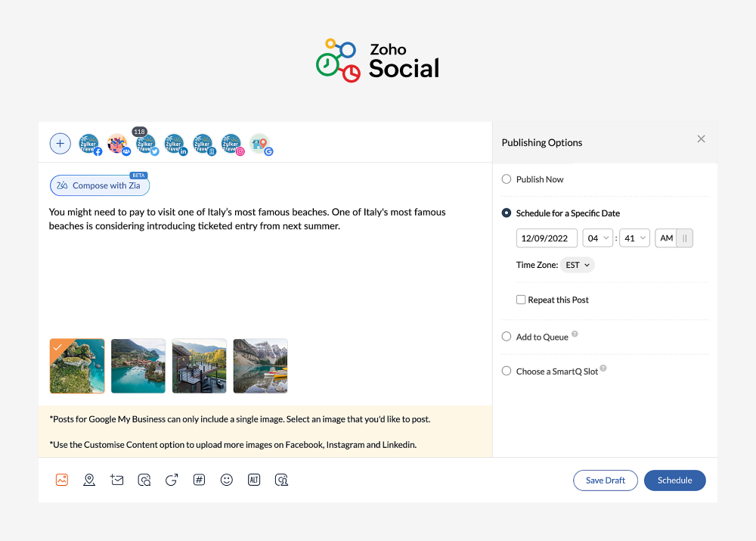Select the Zylker Travel Twitter channel avatar
756x541 pixels.
click(x=145, y=144)
